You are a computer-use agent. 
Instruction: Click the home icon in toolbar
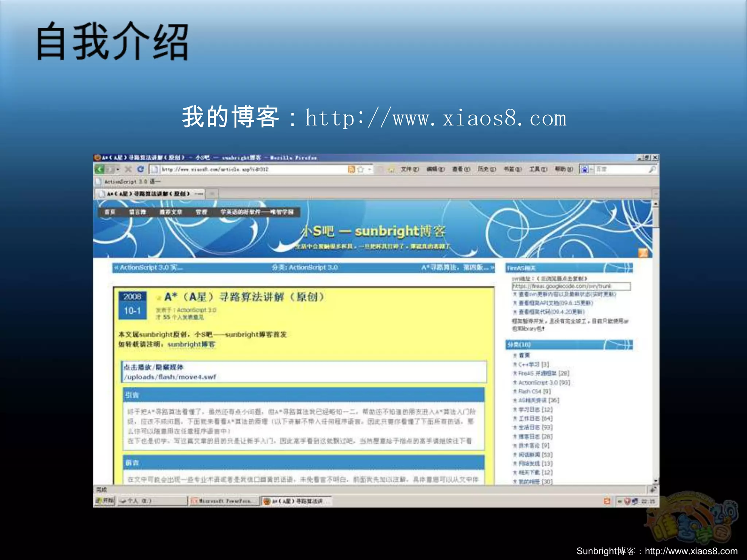pyautogui.click(x=391, y=170)
